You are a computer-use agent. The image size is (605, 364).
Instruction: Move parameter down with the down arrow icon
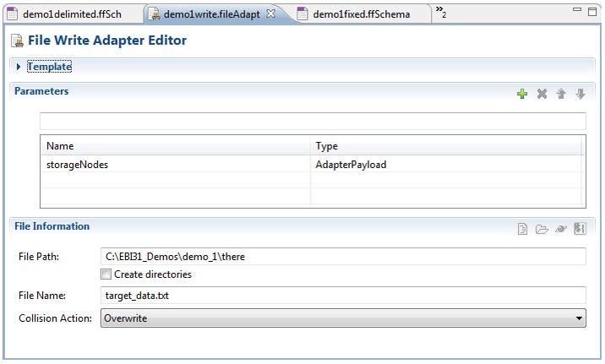click(x=580, y=94)
